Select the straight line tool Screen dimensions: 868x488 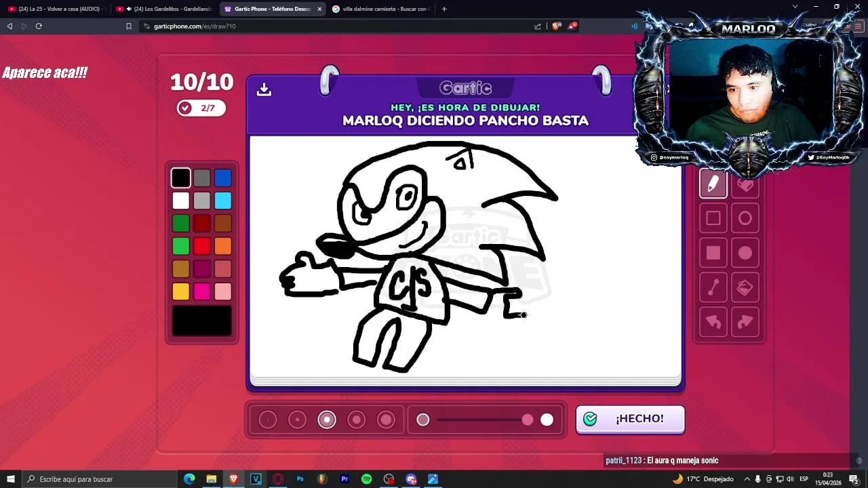tap(713, 288)
